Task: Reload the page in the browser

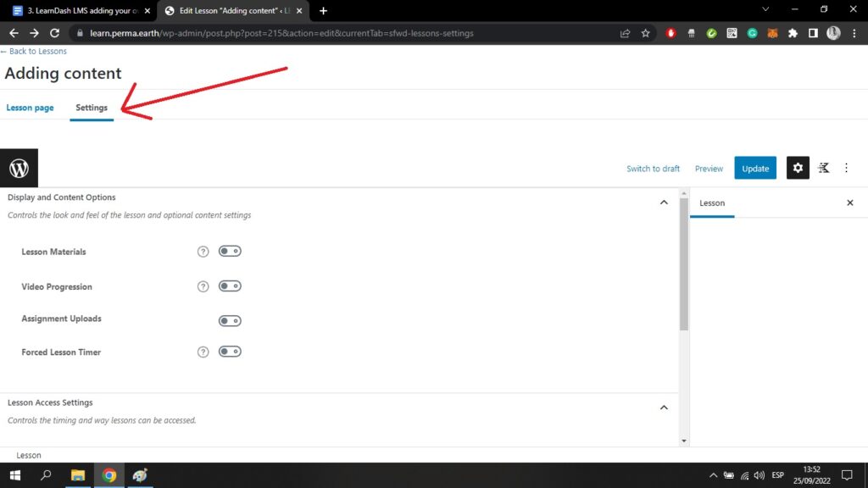Action: click(55, 33)
